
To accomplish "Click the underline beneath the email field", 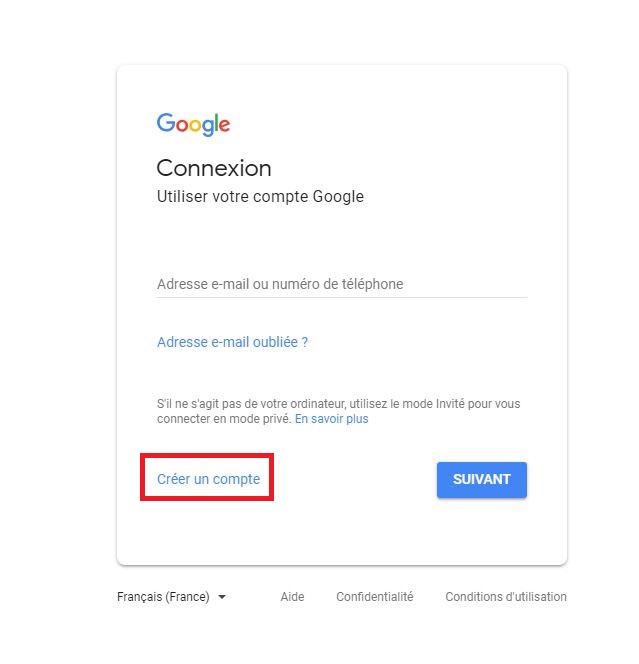I will (x=341, y=297).
